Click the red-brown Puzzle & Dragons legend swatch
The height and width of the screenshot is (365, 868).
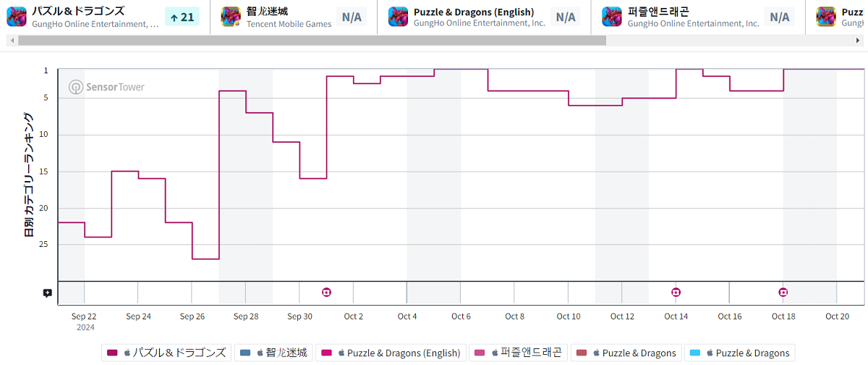point(582,353)
